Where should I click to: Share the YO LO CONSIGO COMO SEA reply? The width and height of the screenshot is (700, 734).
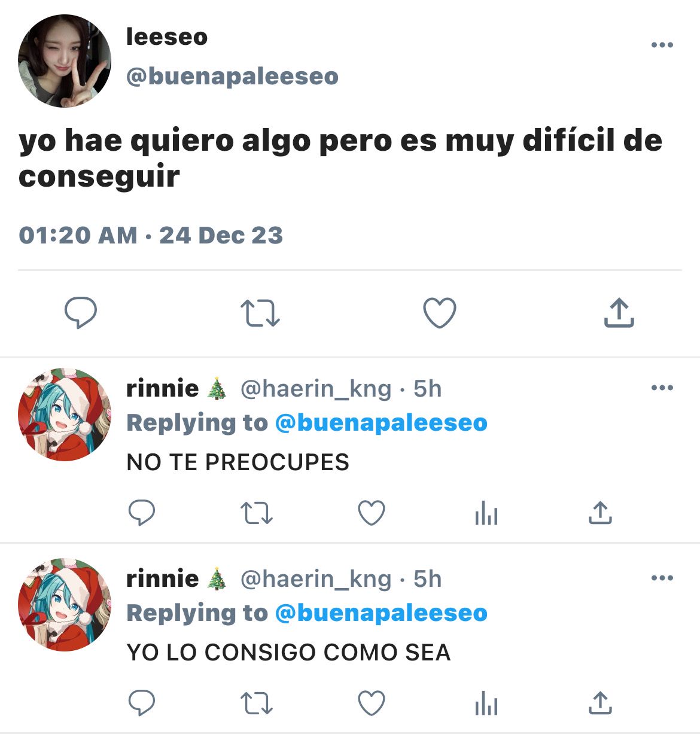click(x=600, y=703)
